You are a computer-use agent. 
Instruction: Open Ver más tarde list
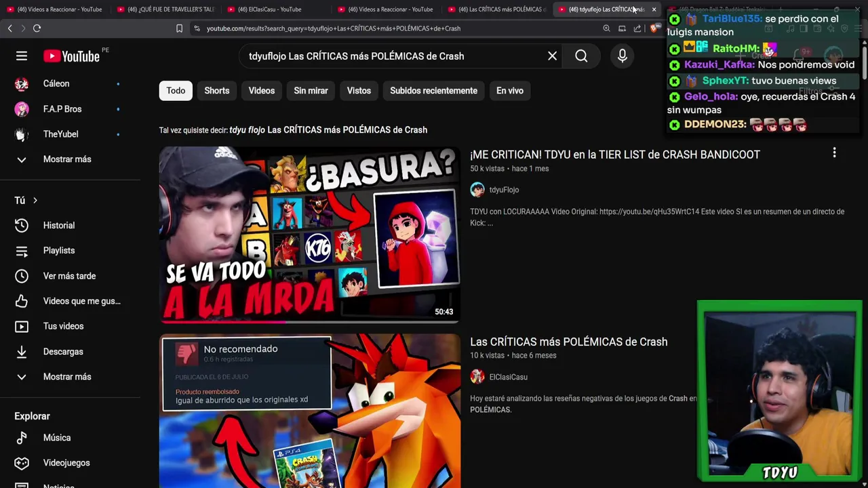pos(71,276)
